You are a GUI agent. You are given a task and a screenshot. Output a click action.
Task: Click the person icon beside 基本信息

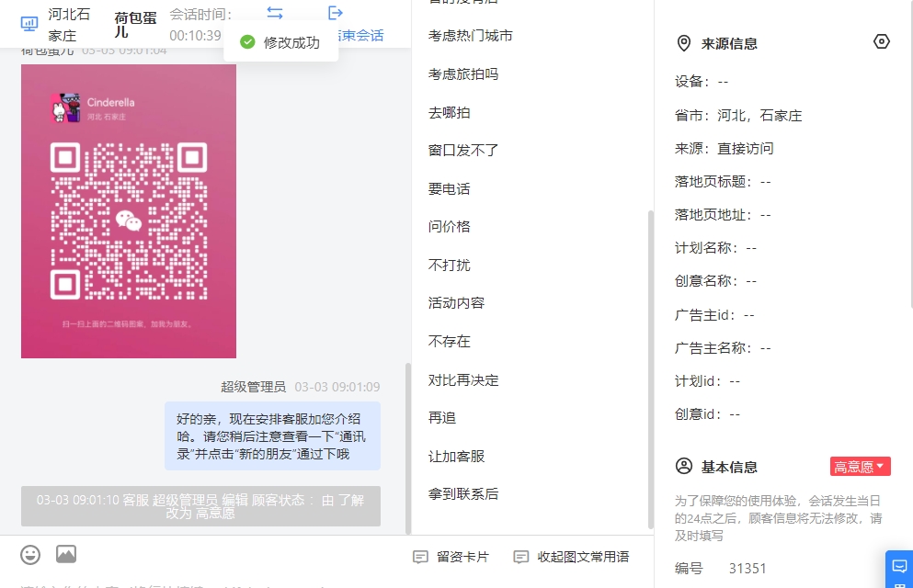[684, 466]
